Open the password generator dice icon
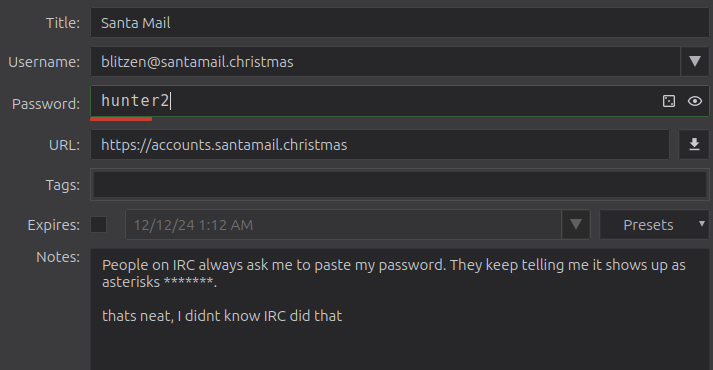The width and height of the screenshot is (713, 370). (668, 101)
